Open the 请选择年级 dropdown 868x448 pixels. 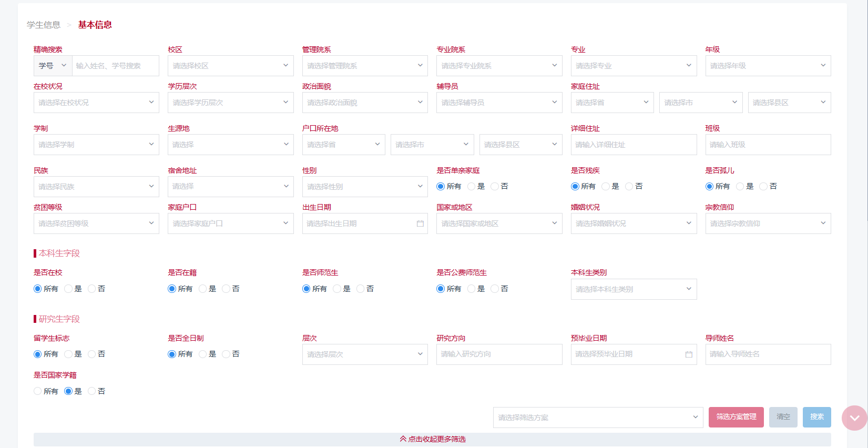768,66
